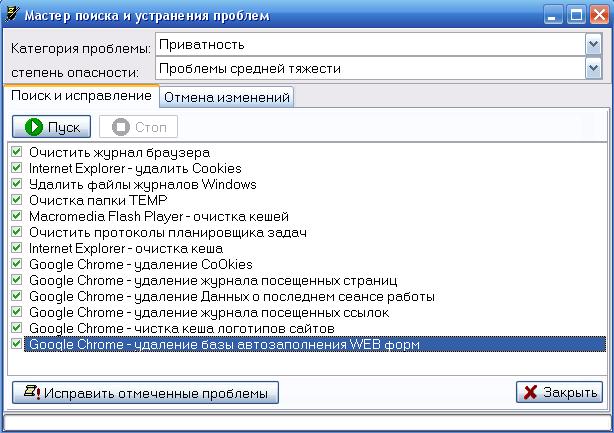The image size is (614, 433).
Task: Maximize the wizard window
Action: (x=576, y=15)
